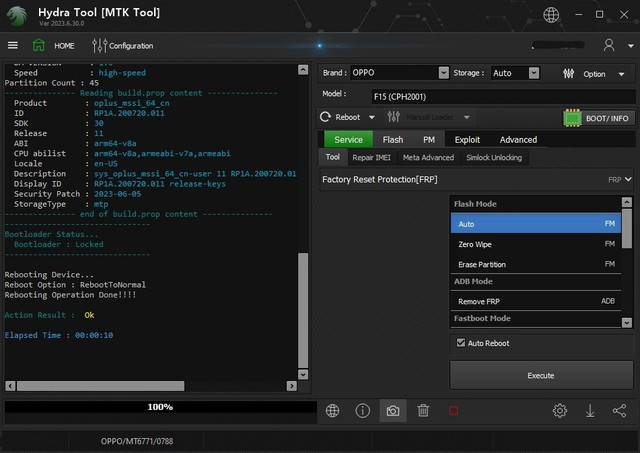Viewport: 640px width, 453px height.
Task: Click the trash clear log icon
Action: (x=423, y=411)
